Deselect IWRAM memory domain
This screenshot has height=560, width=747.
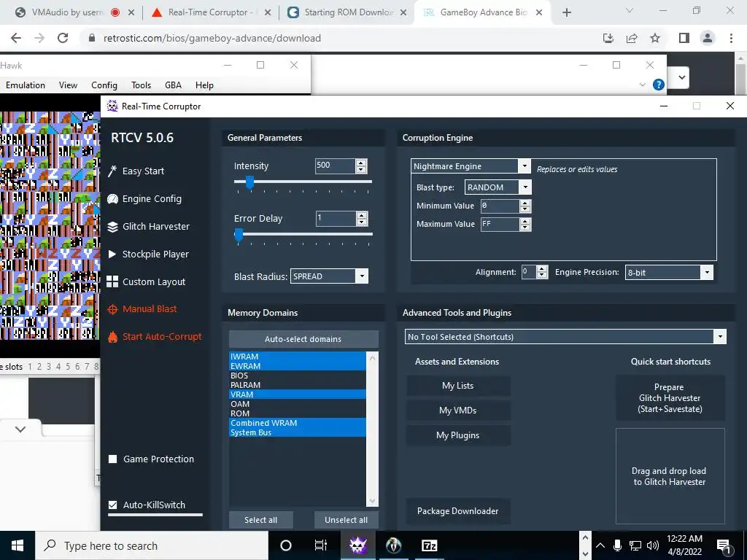pos(298,356)
